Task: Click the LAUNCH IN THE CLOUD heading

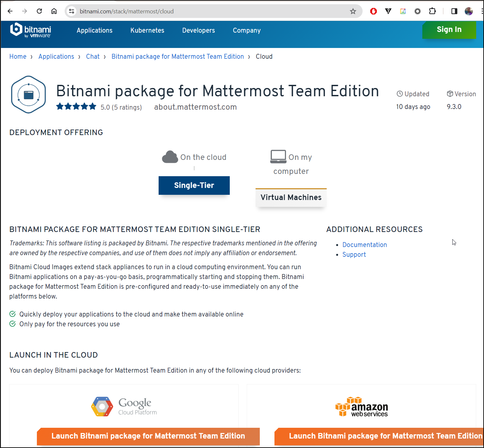Action: click(x=54, y=355)
